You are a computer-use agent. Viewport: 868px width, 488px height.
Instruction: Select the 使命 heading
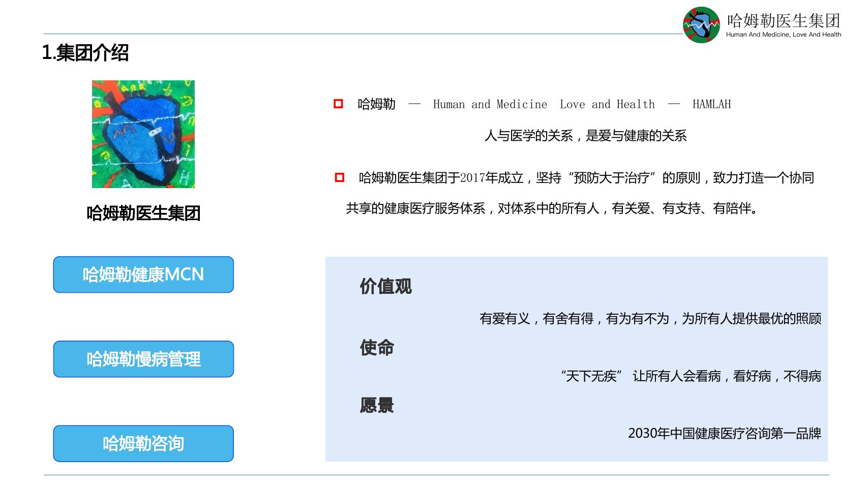pos(377,348)
